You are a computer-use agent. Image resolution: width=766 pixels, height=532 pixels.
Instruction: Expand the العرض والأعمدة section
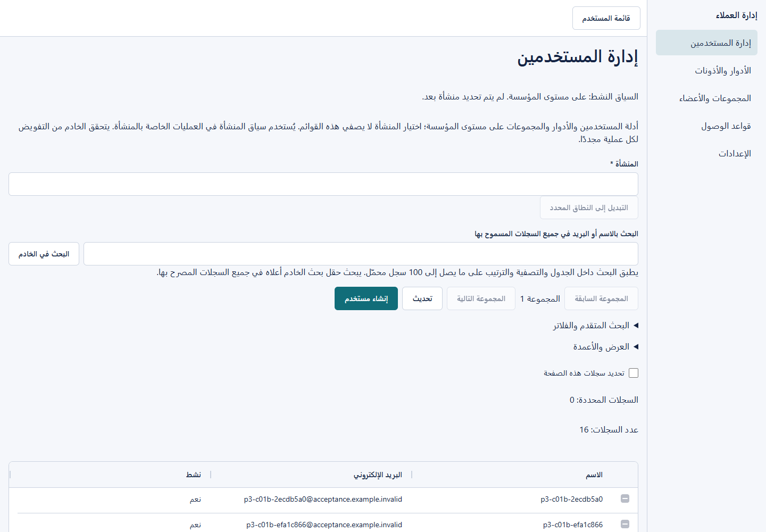click(605, 346)
